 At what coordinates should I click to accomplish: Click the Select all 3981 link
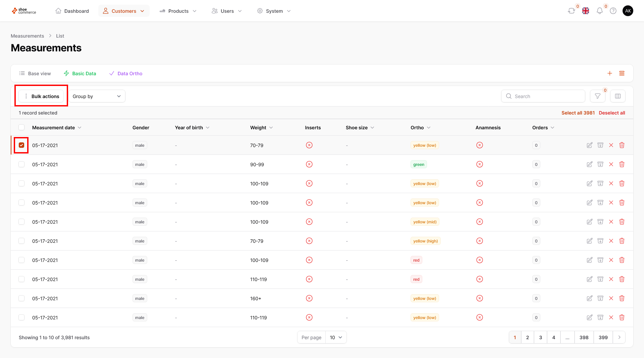[578, 113]
